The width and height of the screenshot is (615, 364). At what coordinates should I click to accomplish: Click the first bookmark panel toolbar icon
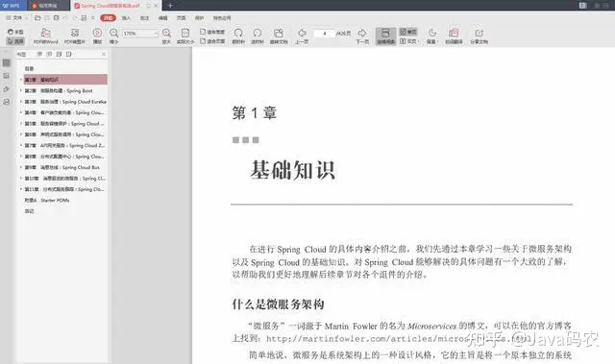pos(39,54)
